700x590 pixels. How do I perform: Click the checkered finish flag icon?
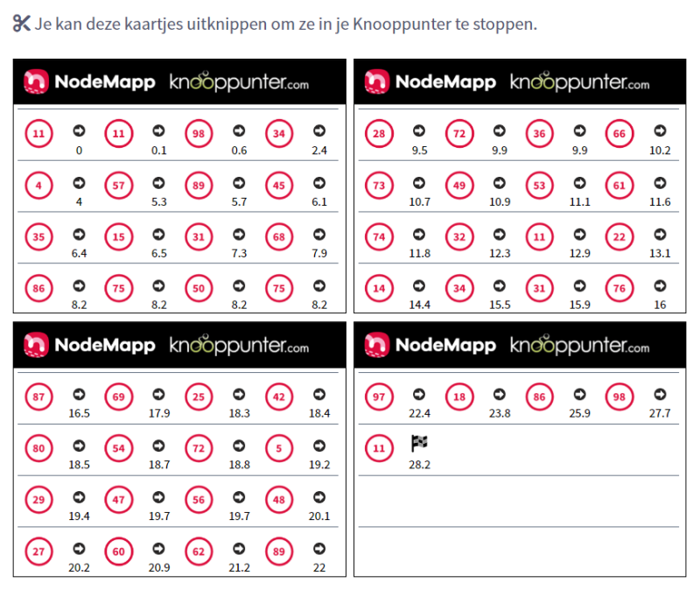coord(419,445)
